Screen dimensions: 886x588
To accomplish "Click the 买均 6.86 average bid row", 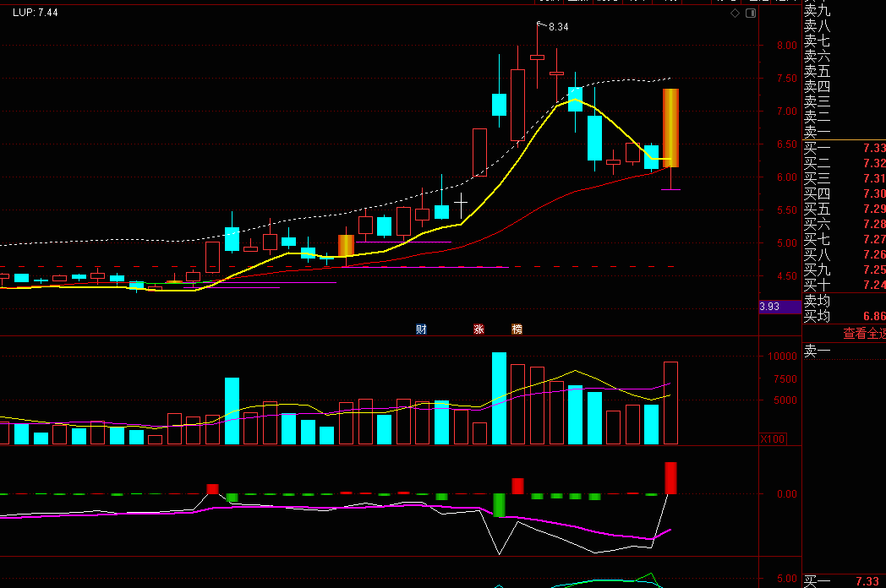I will coord(845,316).
